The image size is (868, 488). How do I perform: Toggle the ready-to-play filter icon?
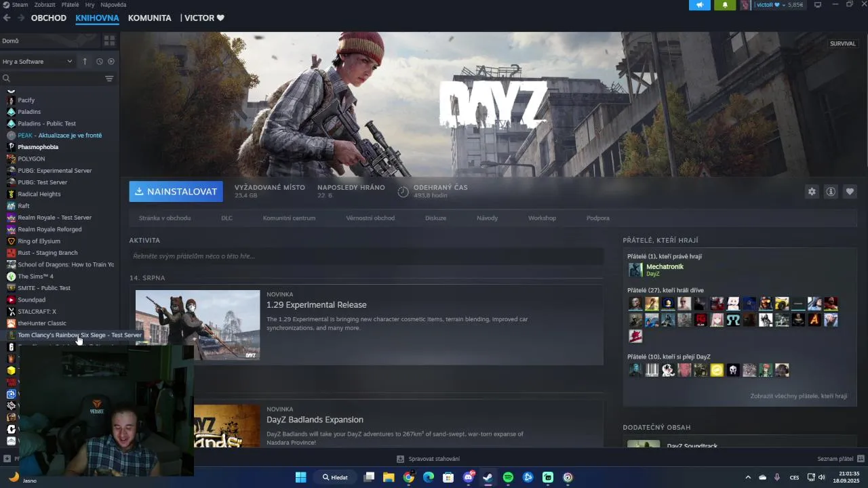tap(111, 62)
